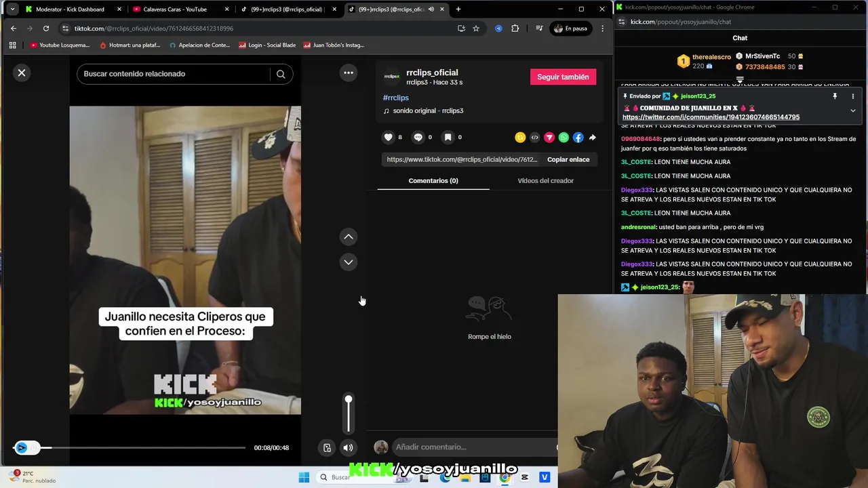Screen dimensions: 868x488
Task: Adjust the vertical volume slider
Action: click(349, 414)
